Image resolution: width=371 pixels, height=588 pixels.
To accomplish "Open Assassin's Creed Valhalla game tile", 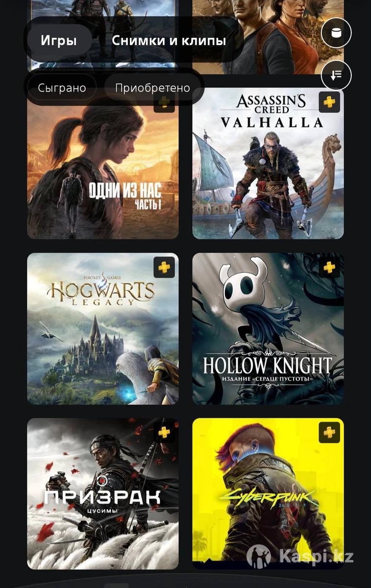I will click(268, 163).
